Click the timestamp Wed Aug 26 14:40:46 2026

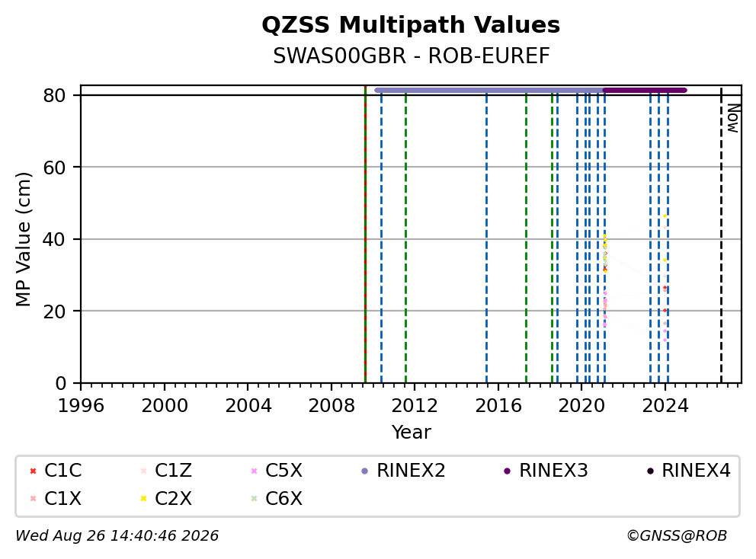tap(117, 536)
